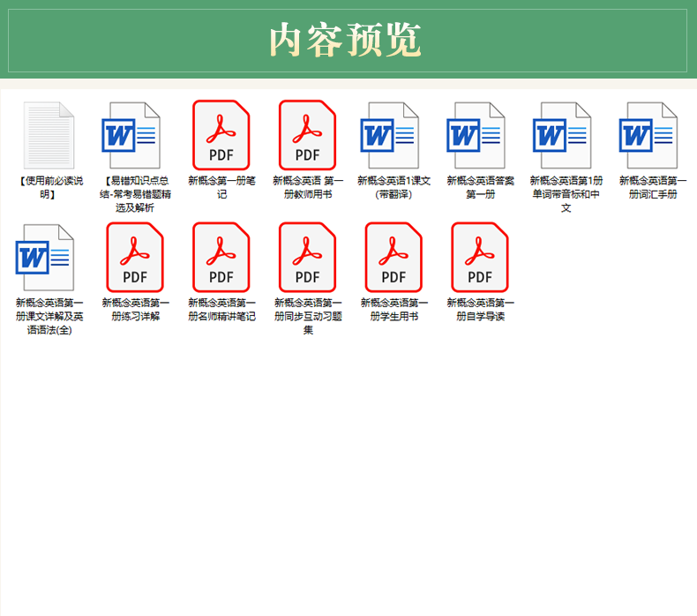Screen dimensions: 697x616
Task: Select file name 新概念英语第一册名师精讲笔记
Action: 221,310
